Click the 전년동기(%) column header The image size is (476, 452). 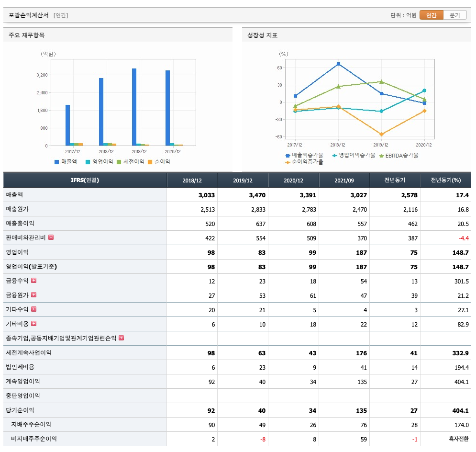446,181
